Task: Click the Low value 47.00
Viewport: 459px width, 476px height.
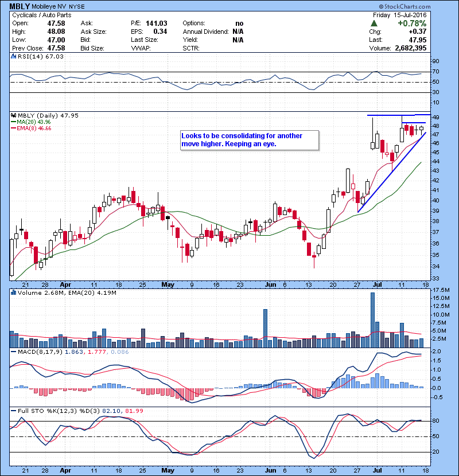Action: (56, 40)
